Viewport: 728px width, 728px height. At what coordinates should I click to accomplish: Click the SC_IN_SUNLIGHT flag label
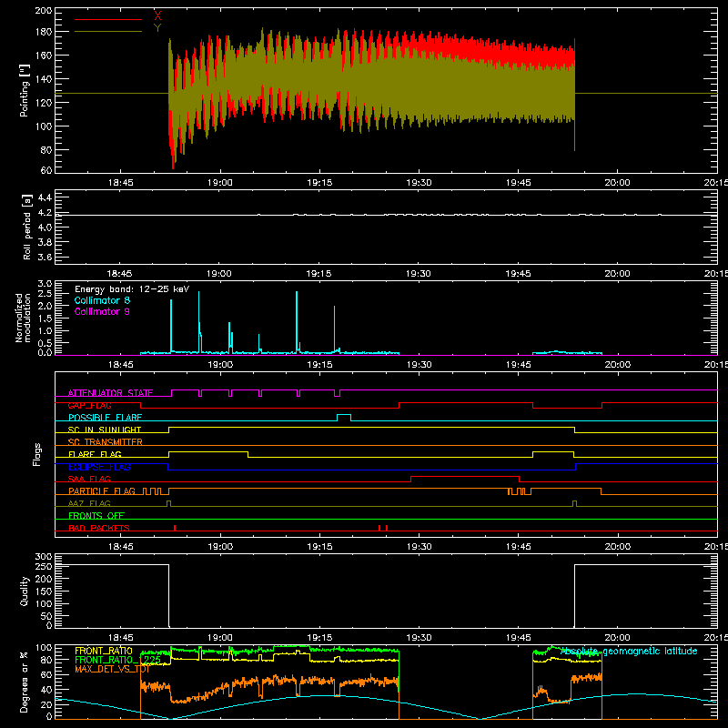tap(105, 430)
